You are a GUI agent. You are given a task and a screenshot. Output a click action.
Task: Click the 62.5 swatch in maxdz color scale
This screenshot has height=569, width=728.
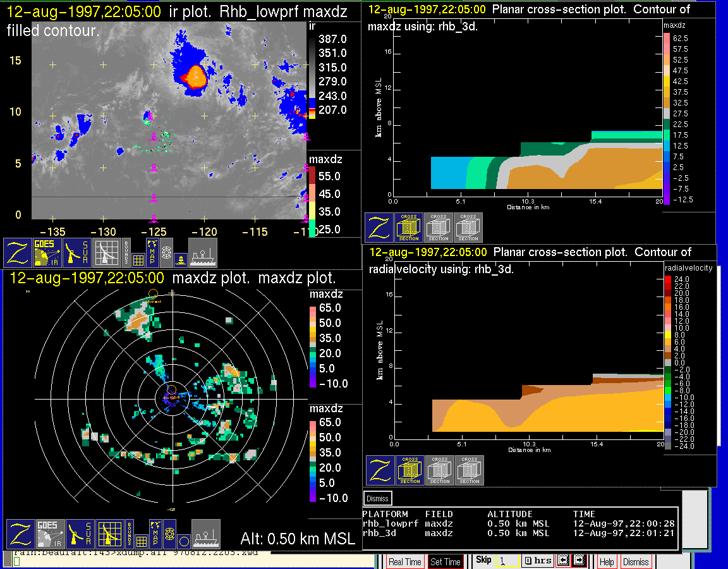[667, 39]
